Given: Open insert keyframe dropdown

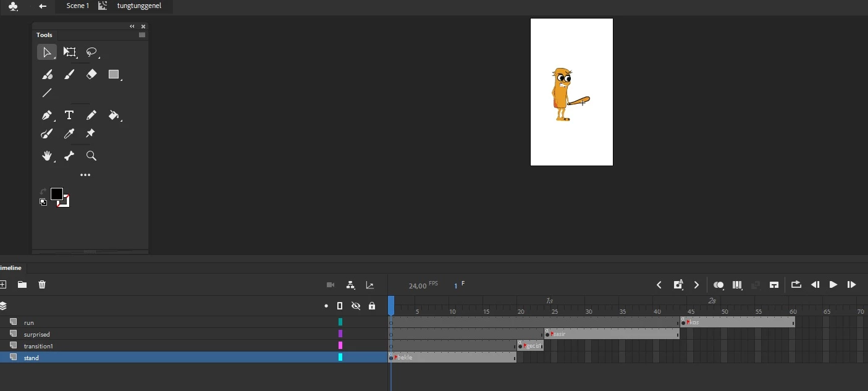Looking at the screenshot, I should point(678,285).
